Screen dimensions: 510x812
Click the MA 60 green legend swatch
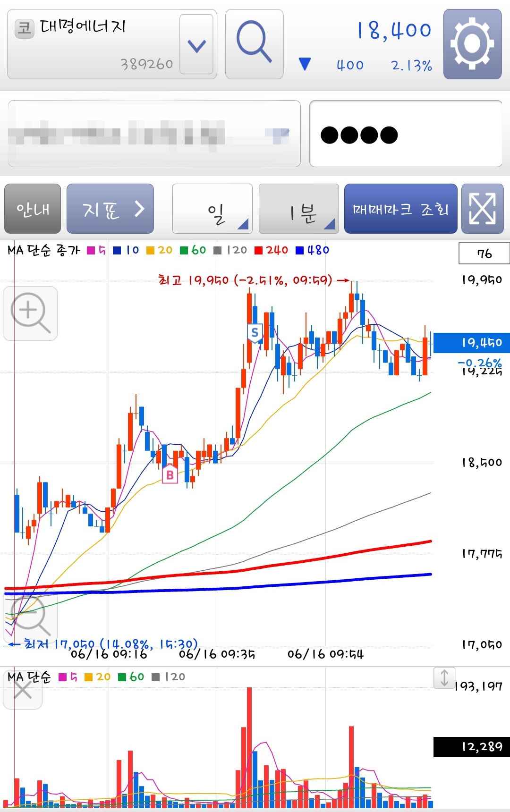click(x=184, y=251)
